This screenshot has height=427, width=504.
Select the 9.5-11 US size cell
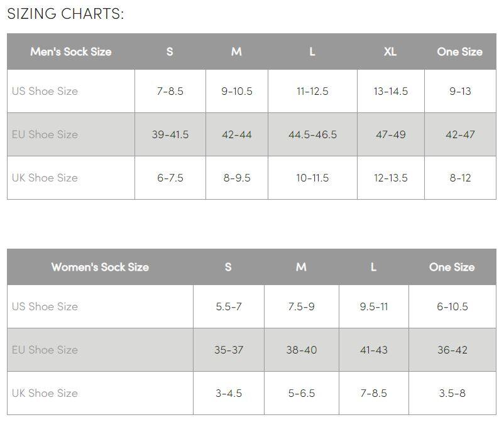click(373, 306)
